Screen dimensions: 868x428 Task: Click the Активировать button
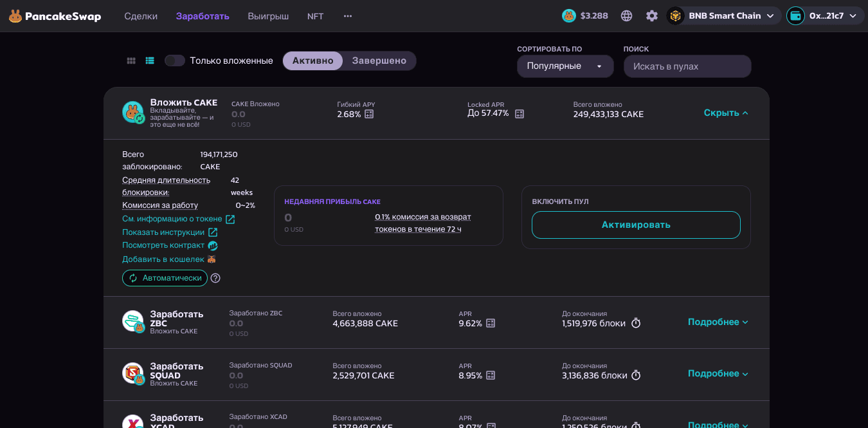pos(636,225)
